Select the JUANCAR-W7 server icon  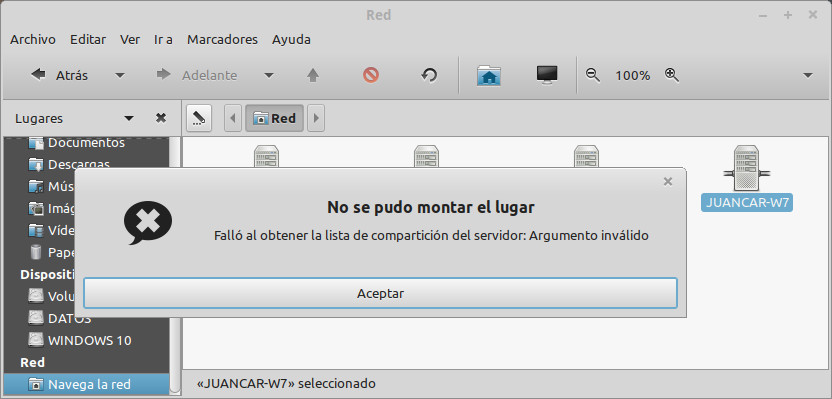point(746,169)
